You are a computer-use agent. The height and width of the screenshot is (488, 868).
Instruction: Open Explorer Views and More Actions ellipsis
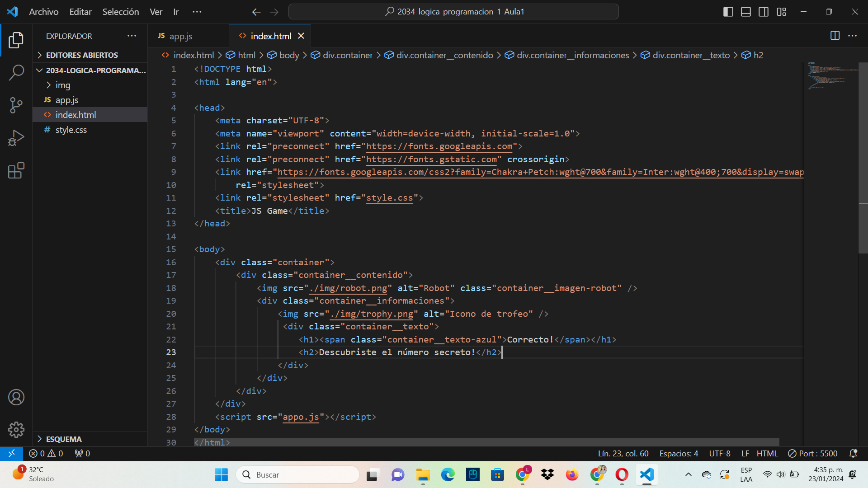point(132,36)
